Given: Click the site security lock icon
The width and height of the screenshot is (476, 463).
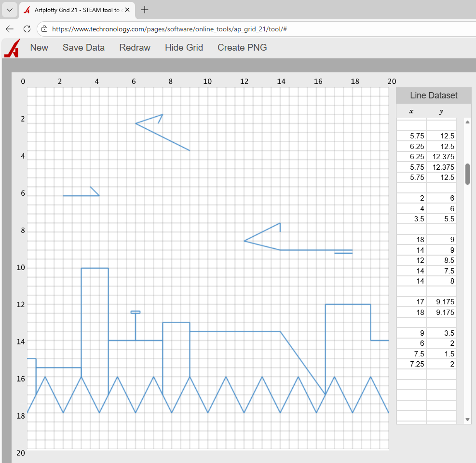Looking at the screenshot, I should (44, 29).
